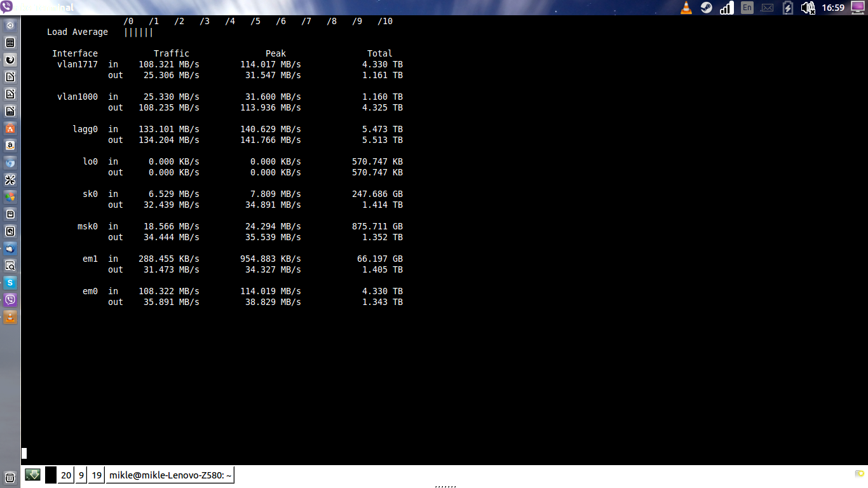
Task: Open the battery indicator menu
Action: (x=788, y=8)
